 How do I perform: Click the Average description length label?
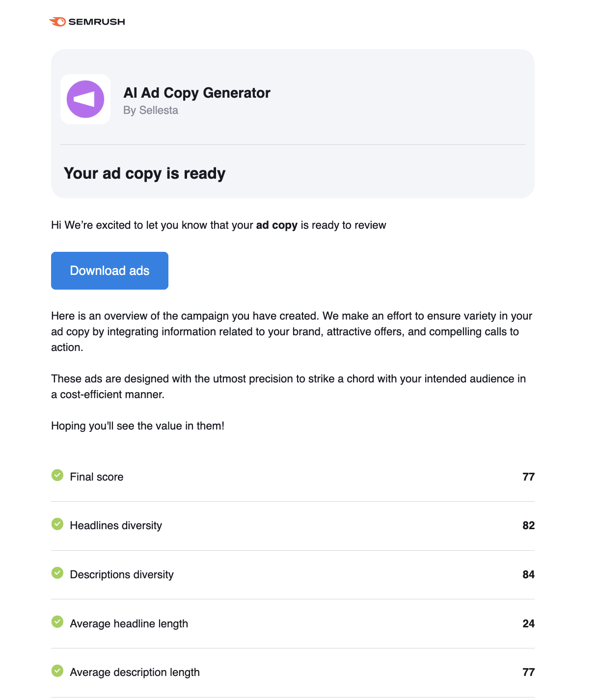135,673
